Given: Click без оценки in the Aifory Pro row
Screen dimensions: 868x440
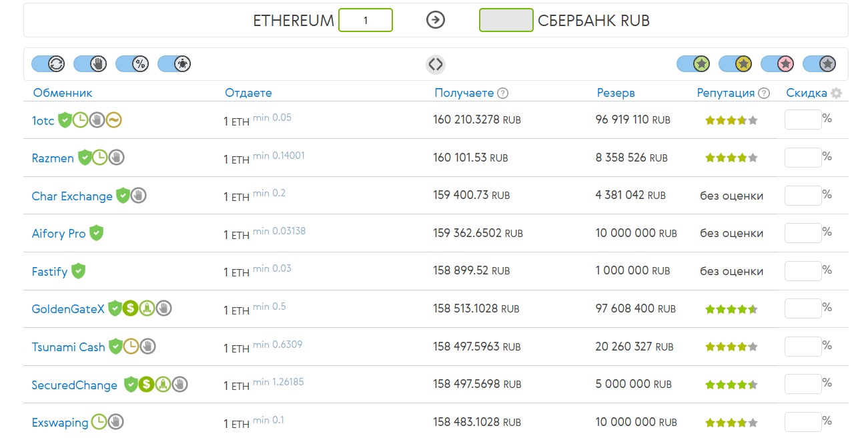Looking at the screenshot, I should coord(732,234).
